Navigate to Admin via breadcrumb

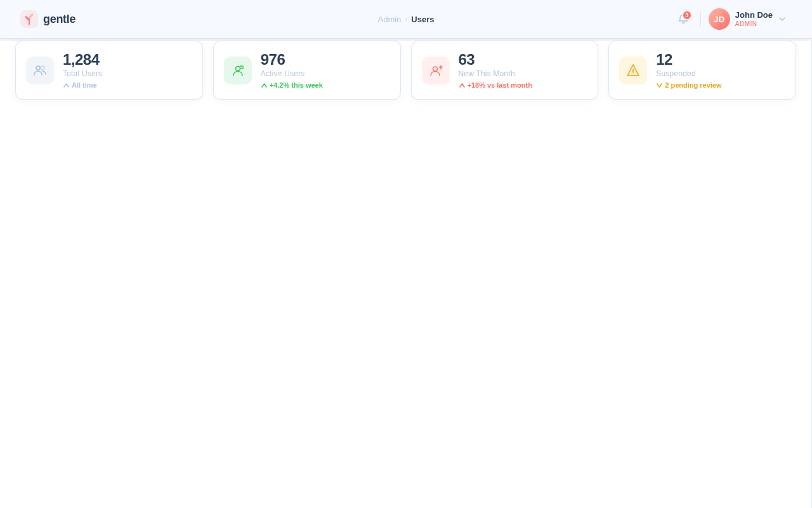[x=389, y=19]
